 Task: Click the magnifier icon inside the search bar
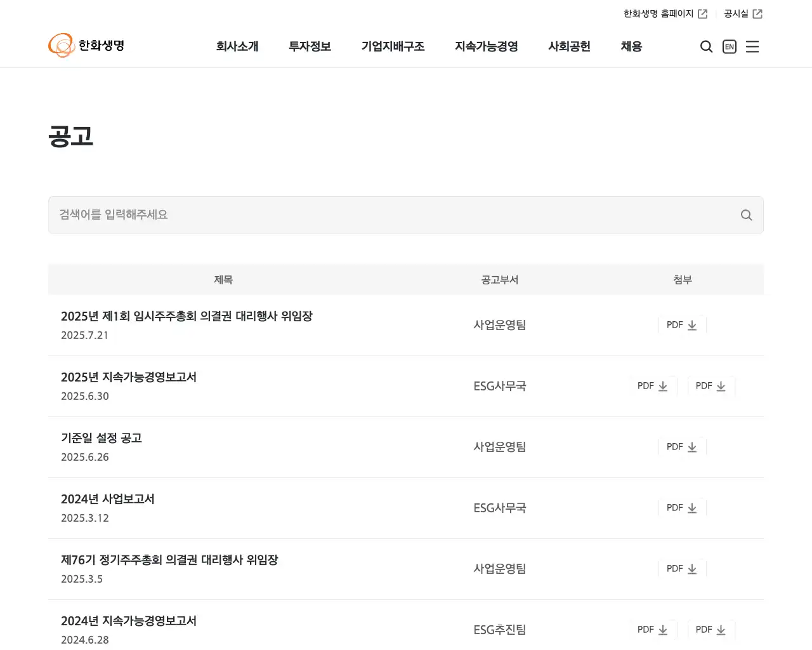[747, 215]
